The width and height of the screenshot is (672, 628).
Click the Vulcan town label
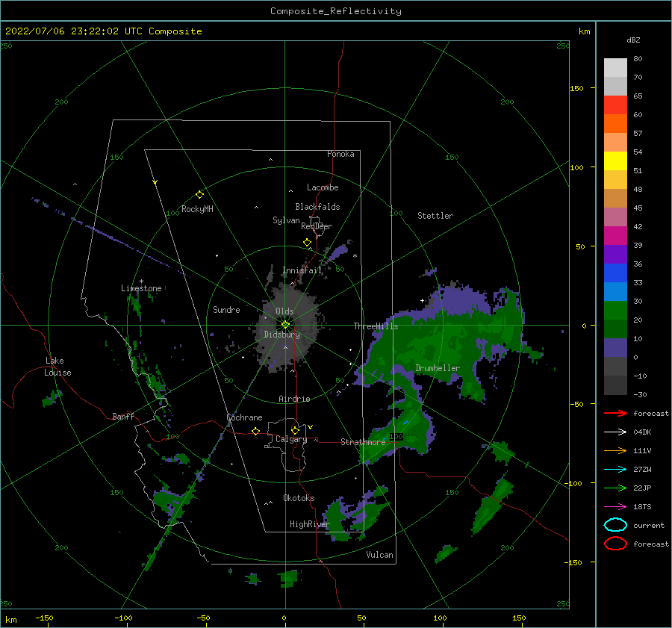pos(380,555)
